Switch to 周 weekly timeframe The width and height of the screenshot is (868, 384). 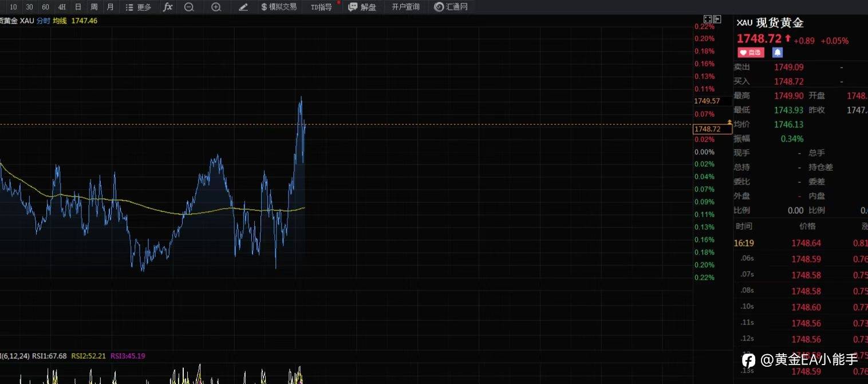[x=94, y=7]
